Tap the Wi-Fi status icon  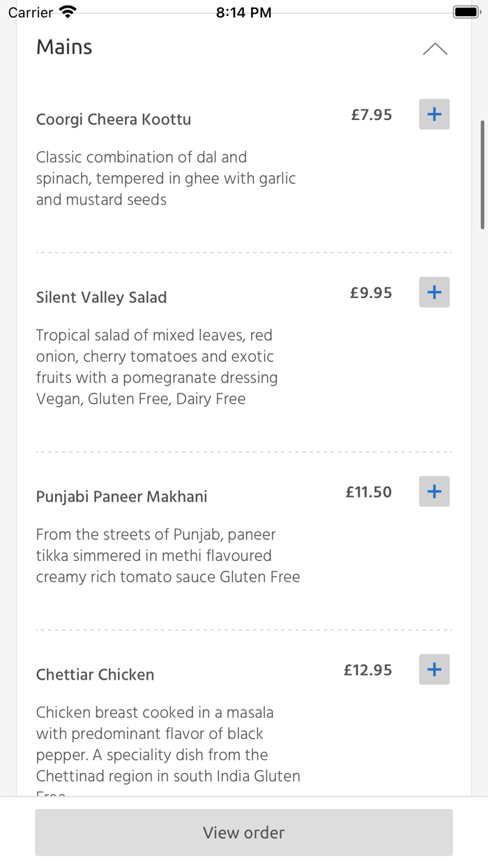coord(68,12)
